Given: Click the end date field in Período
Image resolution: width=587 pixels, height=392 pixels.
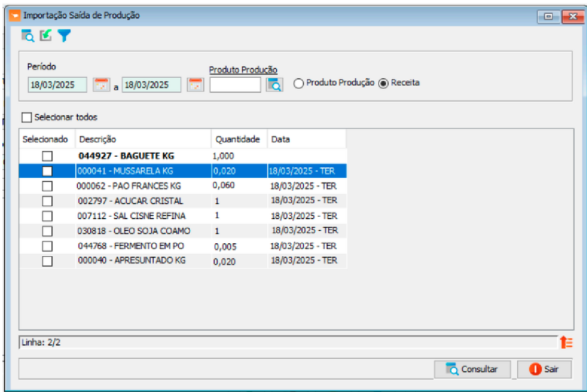Looking at the screenshot, I should click(151, 85).
